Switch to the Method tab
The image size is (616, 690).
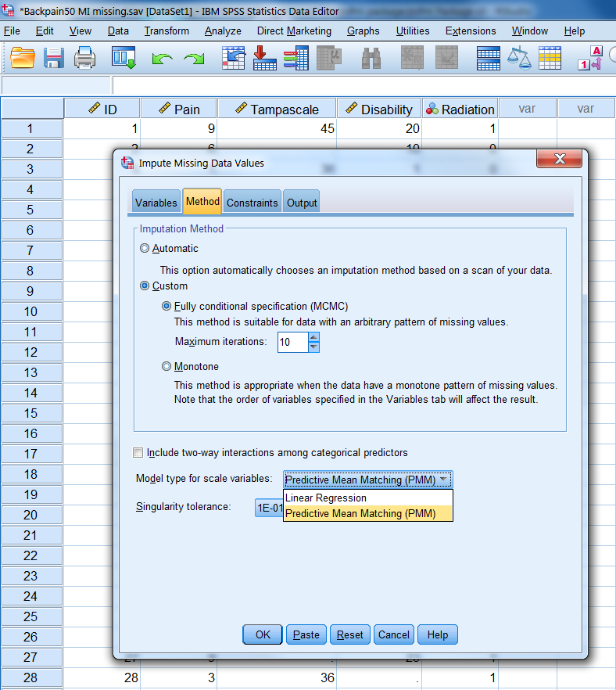coord(202,201)
